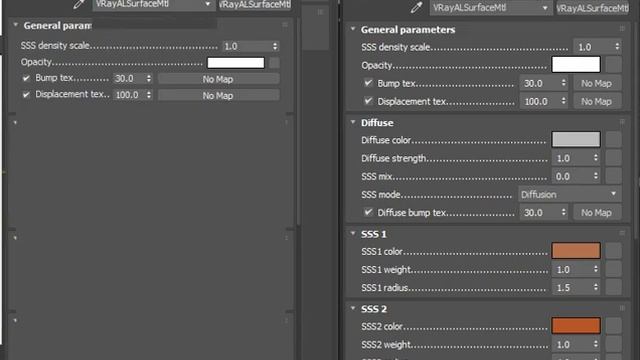
Task: Click SSS2 color map slot button
Action: tap(613, 325)
